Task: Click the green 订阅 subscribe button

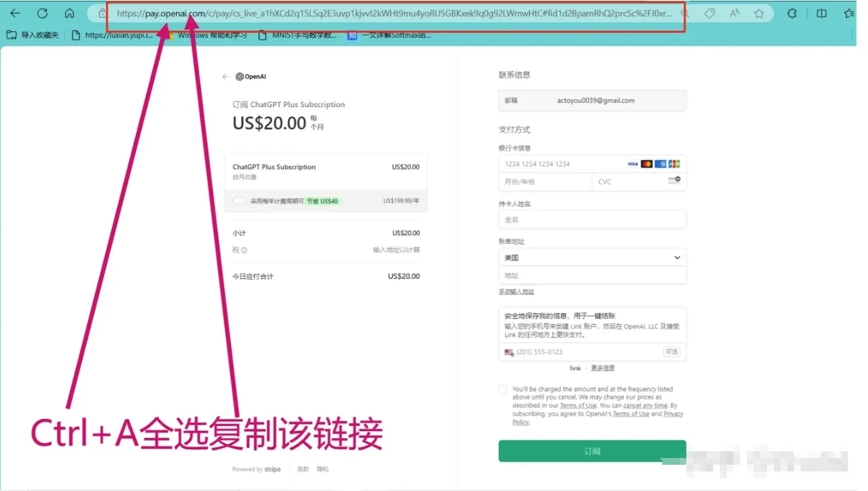Action: pyautogui.click(x=592, y=451)
